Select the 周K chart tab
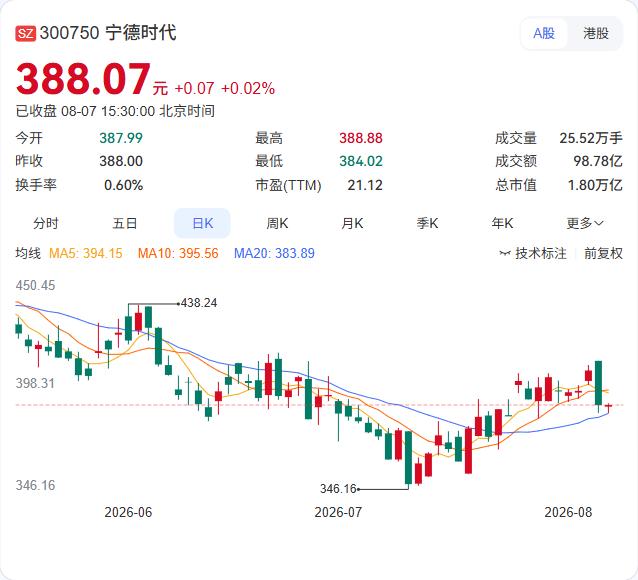Viewport: 638px width, 580px height. point(277,223)
